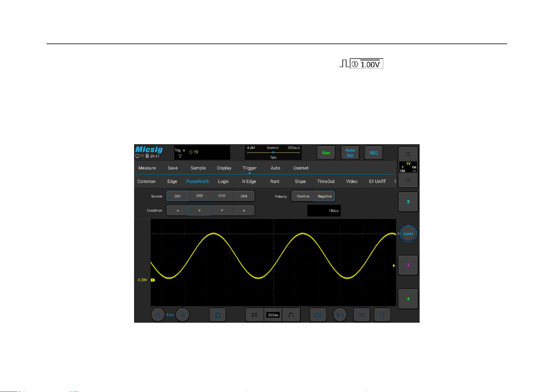Click the 50% trigger level button
The width and height of the screenshot is (554, 392).
point(318,315)
